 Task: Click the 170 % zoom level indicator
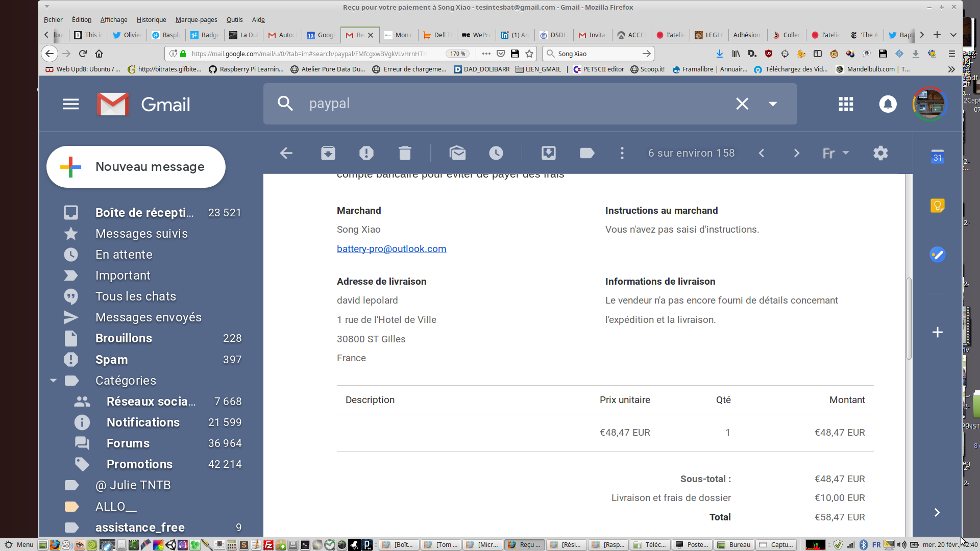click(457, 54)
